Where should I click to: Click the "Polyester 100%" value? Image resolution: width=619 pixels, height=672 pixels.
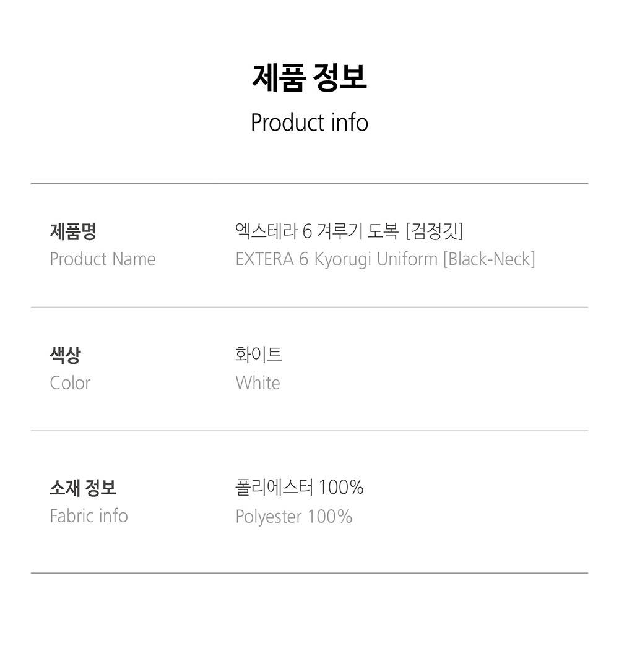pos(294,517)
